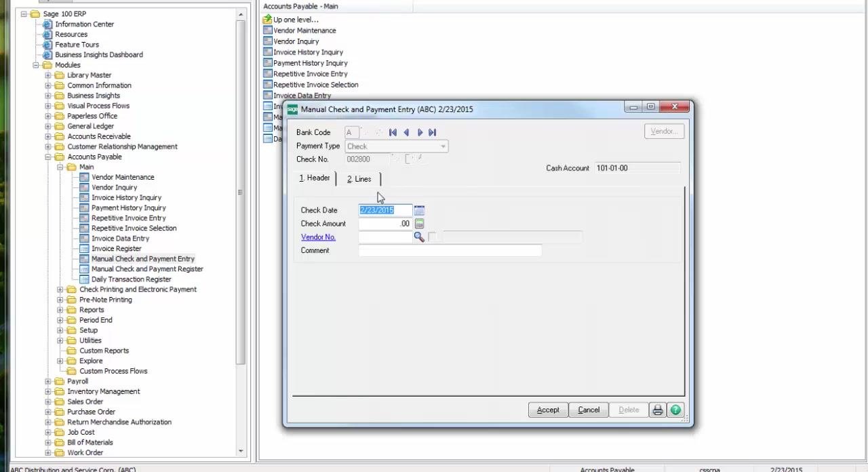Click Daily Transaction Register icon in tree
This screenshot has height=472, width=868.
click(84, 279)
